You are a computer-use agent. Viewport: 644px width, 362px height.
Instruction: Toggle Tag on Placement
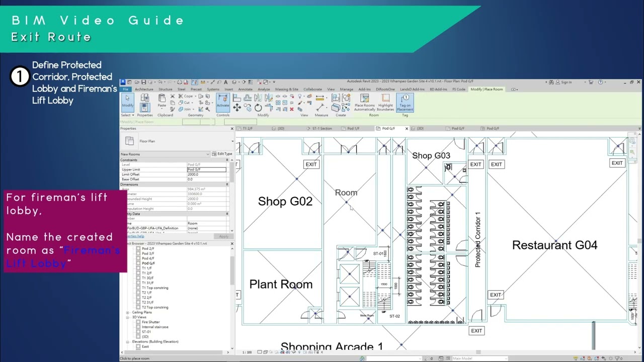point(405,102)
